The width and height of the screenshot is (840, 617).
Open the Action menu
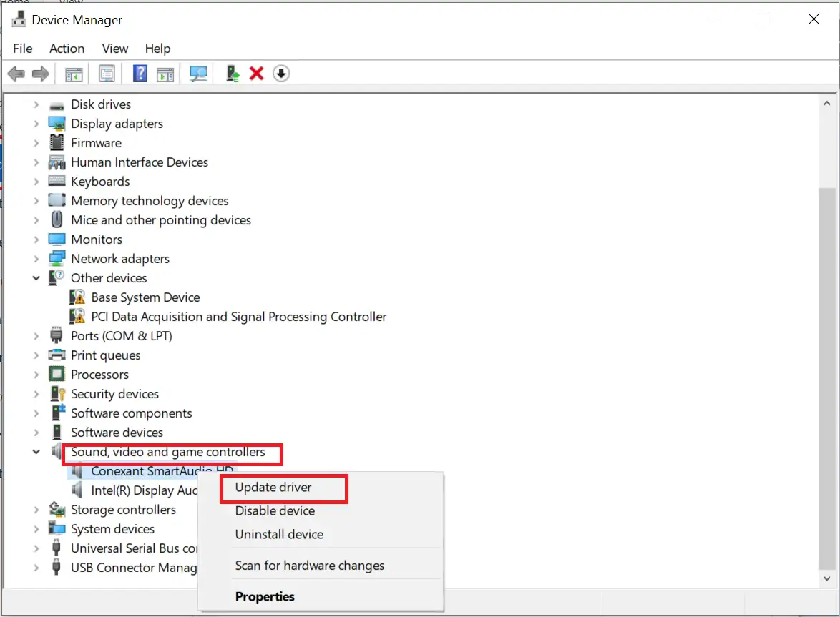pyautogui.click(x=67, y=49)
